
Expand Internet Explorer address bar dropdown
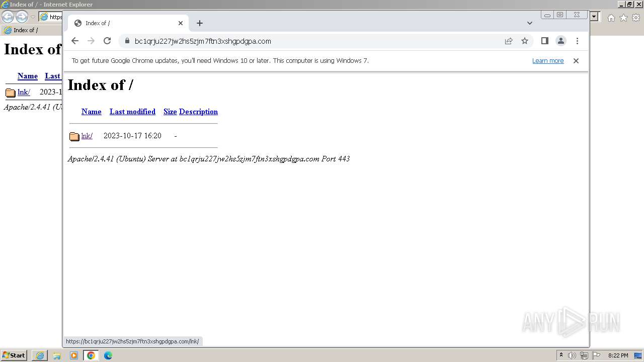pos(594,17)
